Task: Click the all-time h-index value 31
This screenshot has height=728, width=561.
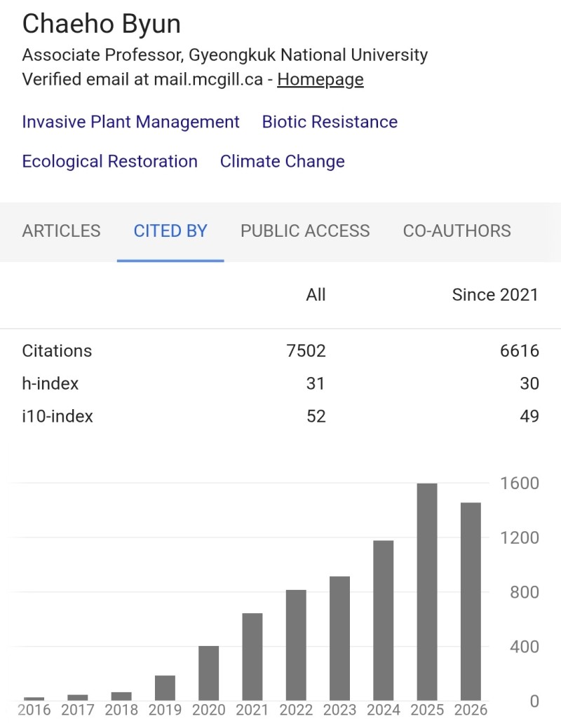Action: [315, 383]
